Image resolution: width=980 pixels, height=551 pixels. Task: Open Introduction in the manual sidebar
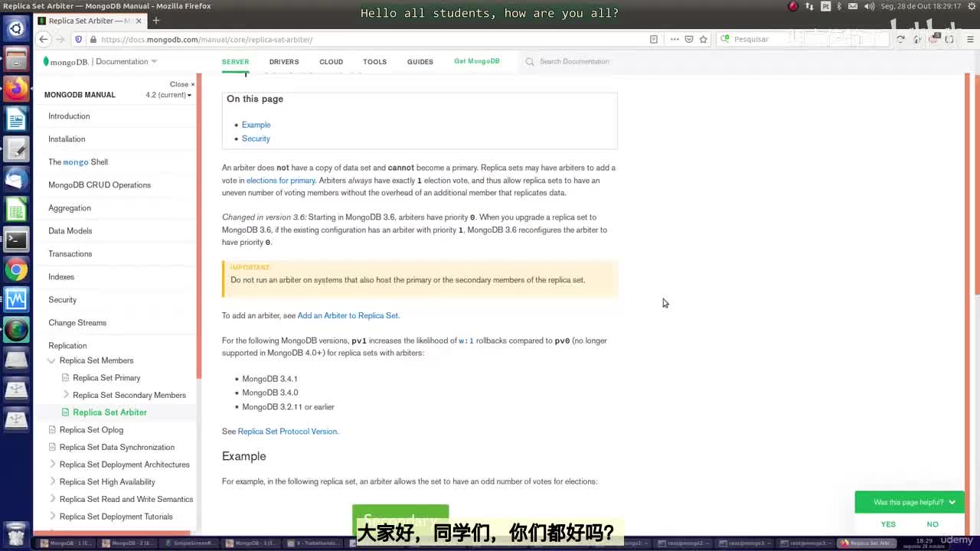coord(69,116)
